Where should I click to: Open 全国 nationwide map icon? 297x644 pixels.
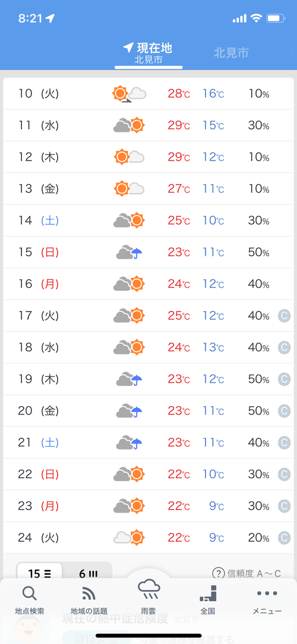point(207,600)
